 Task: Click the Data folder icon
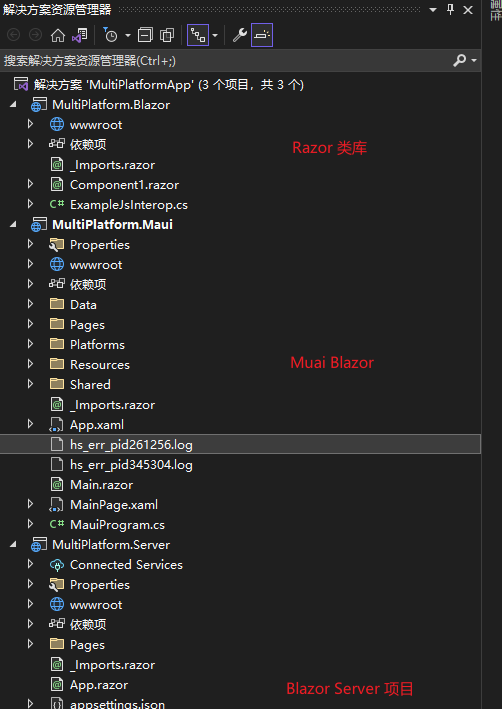pos(57,304)
